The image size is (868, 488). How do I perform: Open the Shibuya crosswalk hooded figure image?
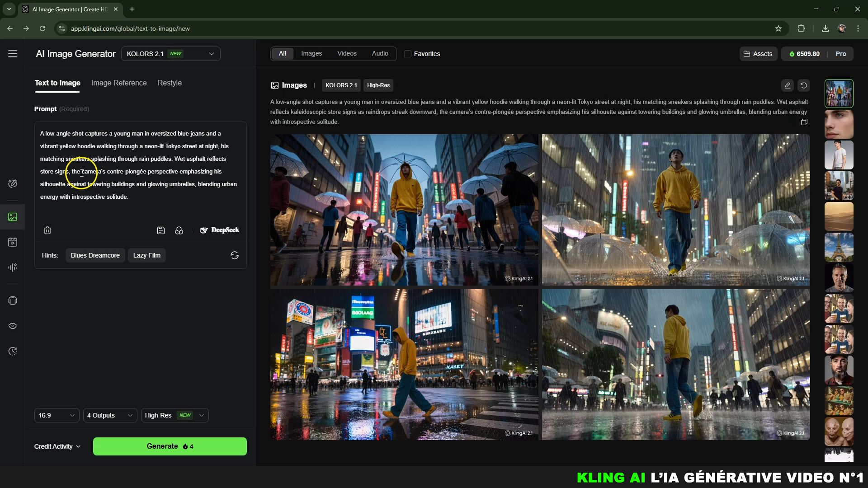tap(404, 365)
